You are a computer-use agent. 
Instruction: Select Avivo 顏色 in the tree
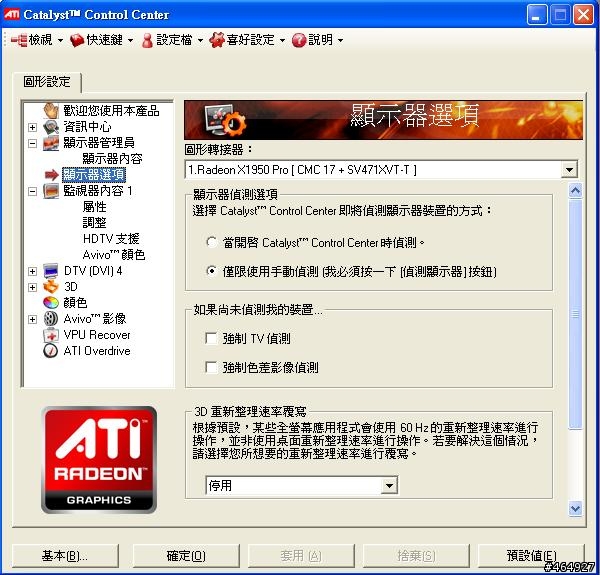point(114,254)
